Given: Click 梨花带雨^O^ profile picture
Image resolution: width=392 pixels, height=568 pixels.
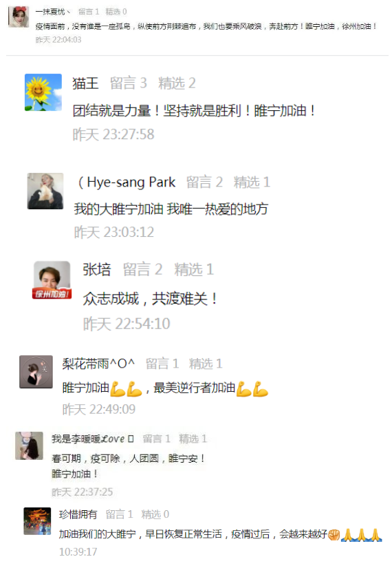Looking at the screenshot, I should 36,372.
